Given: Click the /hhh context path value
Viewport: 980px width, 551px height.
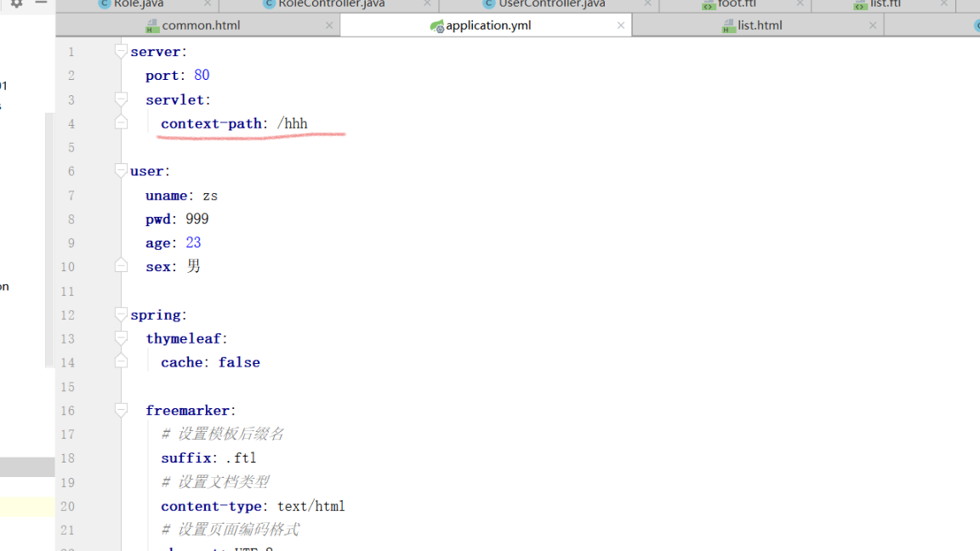Looking at the screenshot, I should 293,123.
